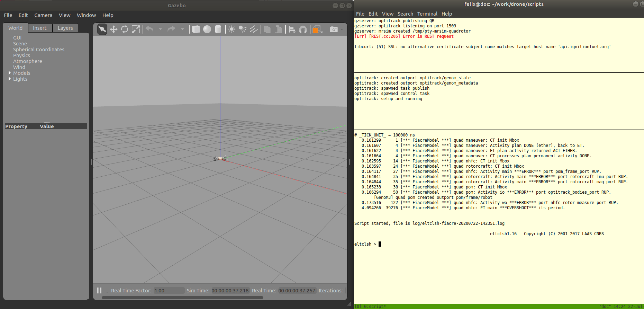Screen dimensions: 644x309
Task: Open Gazebo Edit menu
Action: (x=23, y=15)
